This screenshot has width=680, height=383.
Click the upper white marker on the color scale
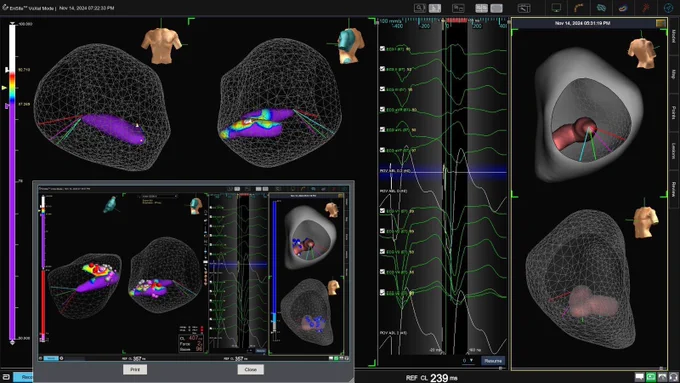coord(7,69)
